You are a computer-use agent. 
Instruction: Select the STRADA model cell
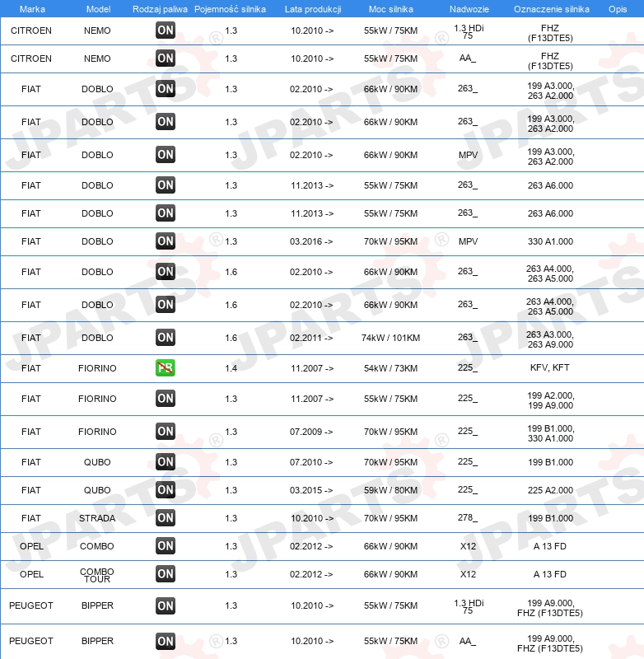[97, 518]
